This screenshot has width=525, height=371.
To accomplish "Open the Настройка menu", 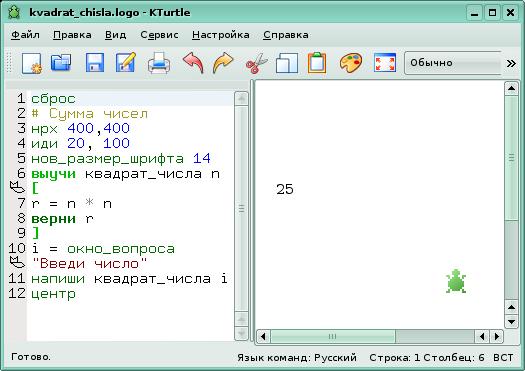I will pyautogui.click(x=221, y=34).
